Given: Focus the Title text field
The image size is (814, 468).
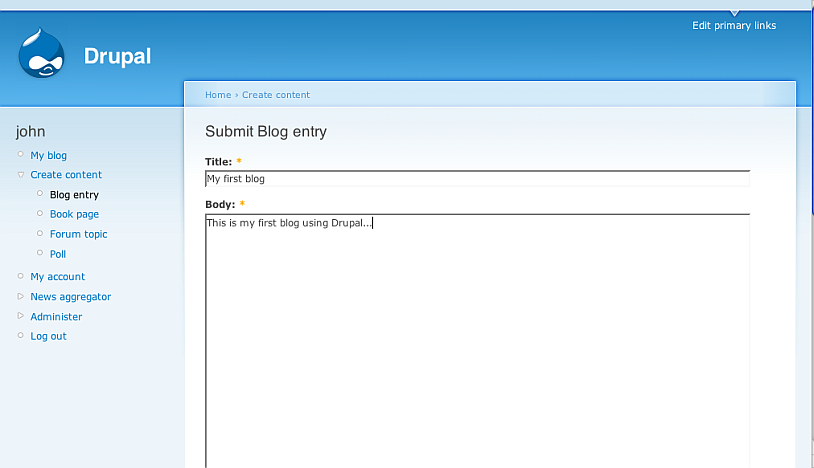Looking at the screenshot, I should (477, 179).
